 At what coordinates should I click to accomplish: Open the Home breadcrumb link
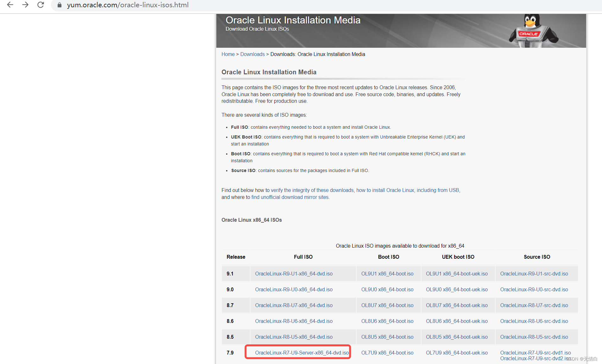click(x=228, y=54)
